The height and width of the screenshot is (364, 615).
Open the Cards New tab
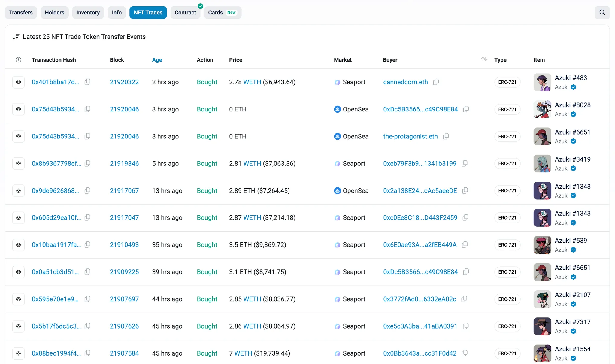tap(223, 12)
